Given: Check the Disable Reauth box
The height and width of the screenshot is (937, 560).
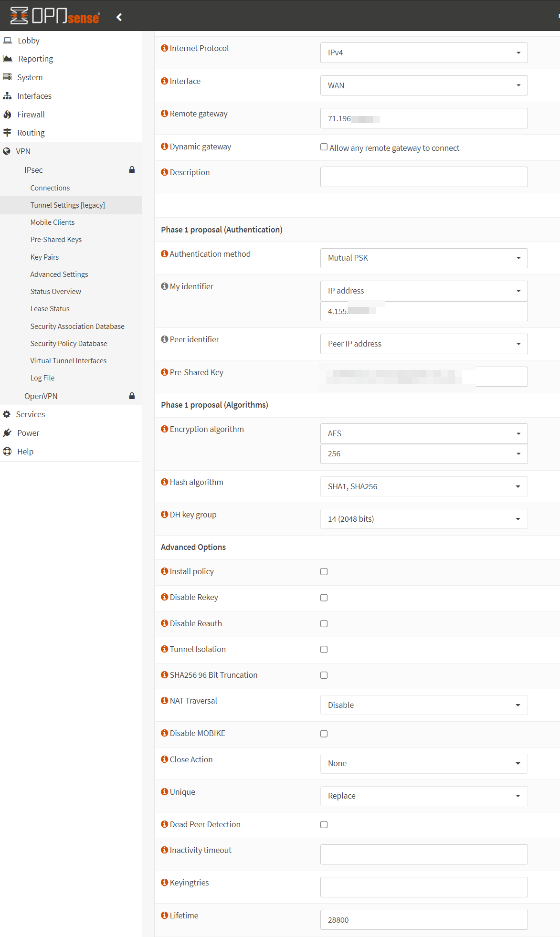Looking at the screenshot, I should click(x=324, y=623).
